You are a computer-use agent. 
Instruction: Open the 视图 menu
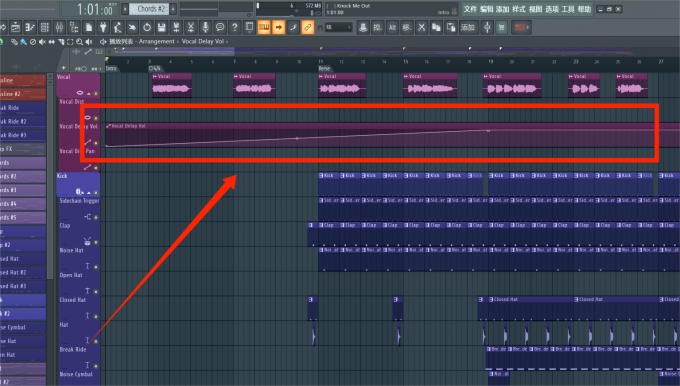coord(535,9)
